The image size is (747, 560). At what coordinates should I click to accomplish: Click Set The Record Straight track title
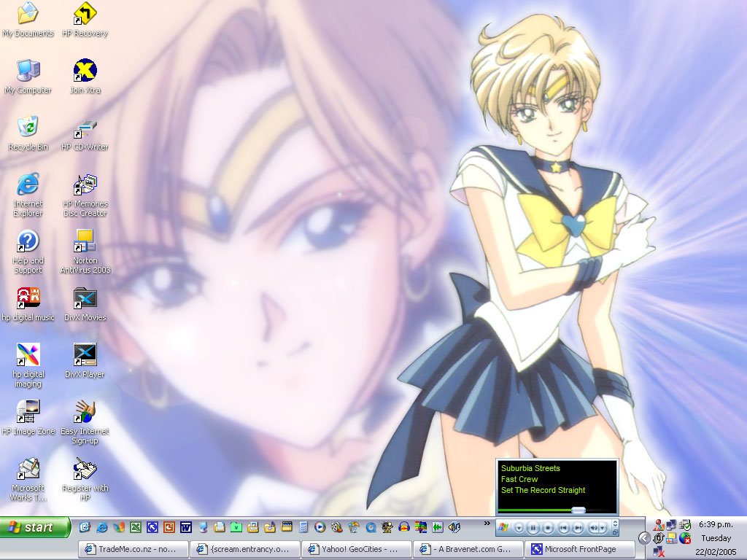click(x=543, y=490)
